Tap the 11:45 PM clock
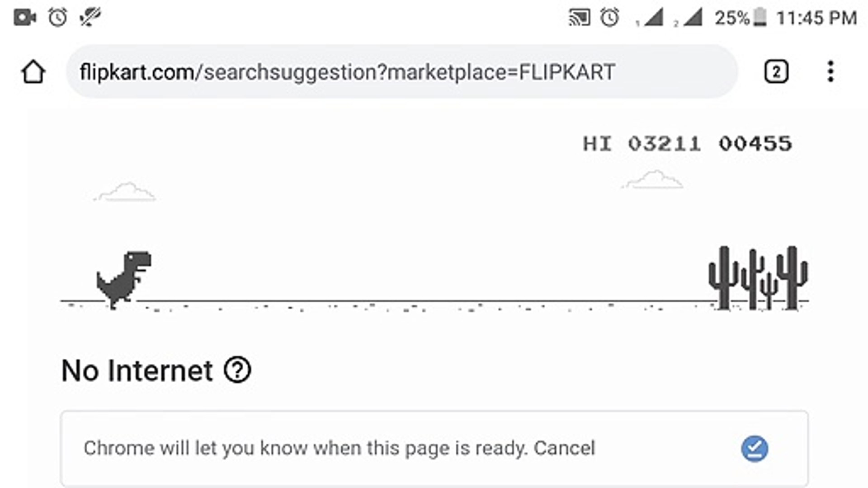868x488 pixels. 816,18
